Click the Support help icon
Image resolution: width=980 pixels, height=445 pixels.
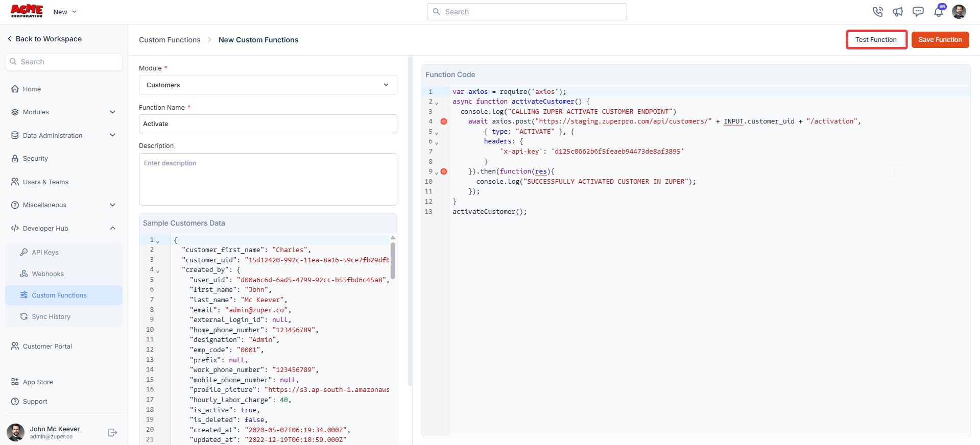pos(15,402)
